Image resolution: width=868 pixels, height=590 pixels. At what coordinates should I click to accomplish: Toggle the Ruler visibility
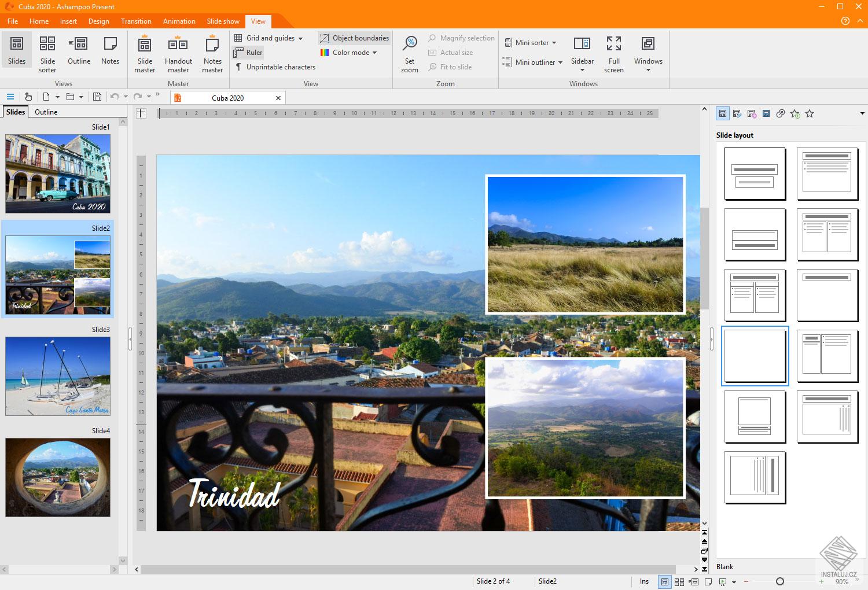(x=248, y=53)
